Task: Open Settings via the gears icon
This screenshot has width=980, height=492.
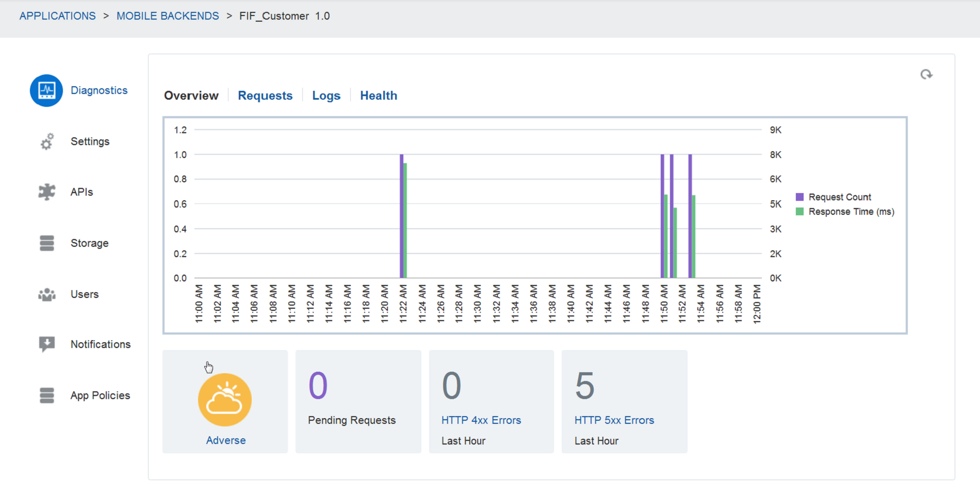Action: (x=47, y=141)
